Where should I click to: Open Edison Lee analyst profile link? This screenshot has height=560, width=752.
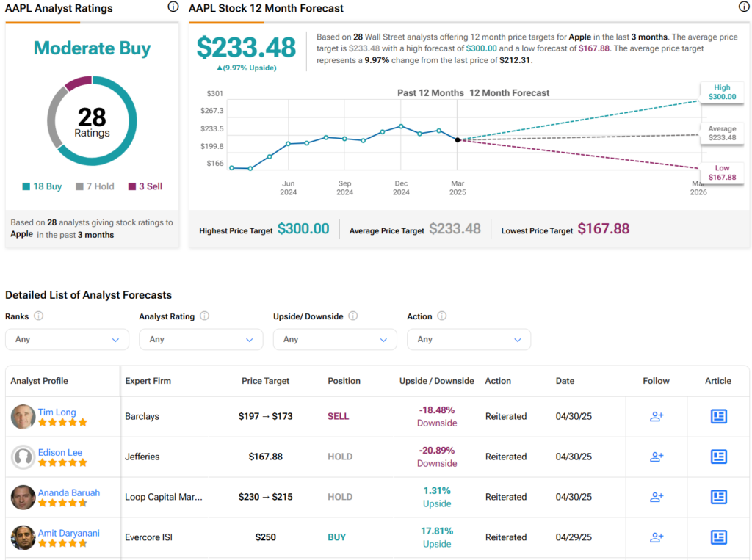pyautogui.click(x=60, y=452)
